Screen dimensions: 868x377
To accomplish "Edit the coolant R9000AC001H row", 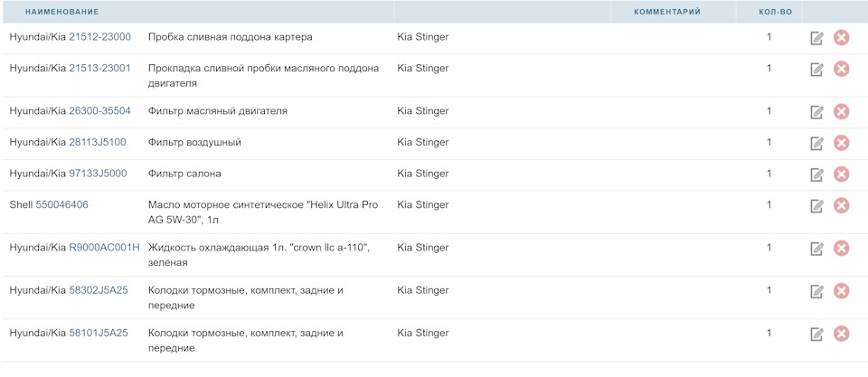I will point(816,249).
